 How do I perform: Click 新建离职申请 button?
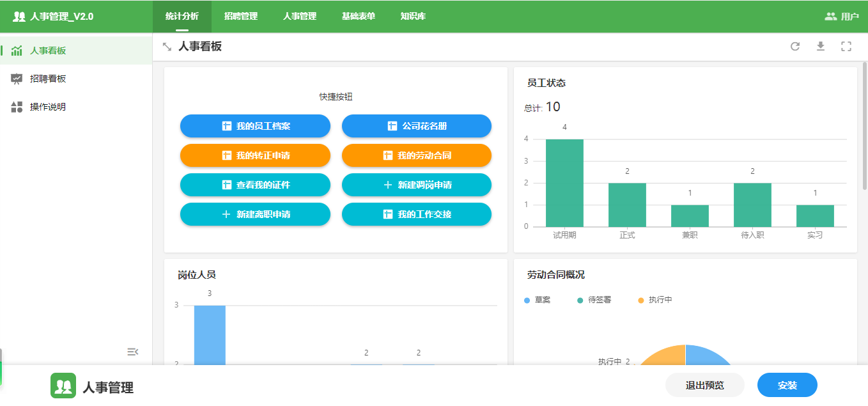tap(255, 214)
